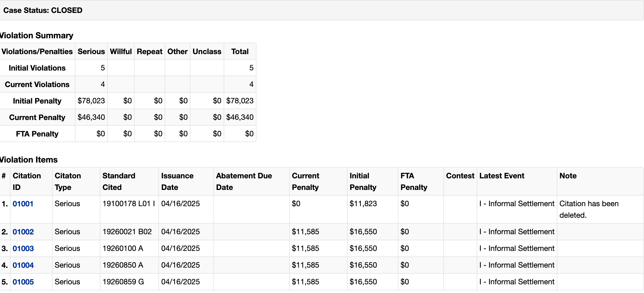Click the Serious column header in summary
644x293 pixels.
click(x=91, y=52)
